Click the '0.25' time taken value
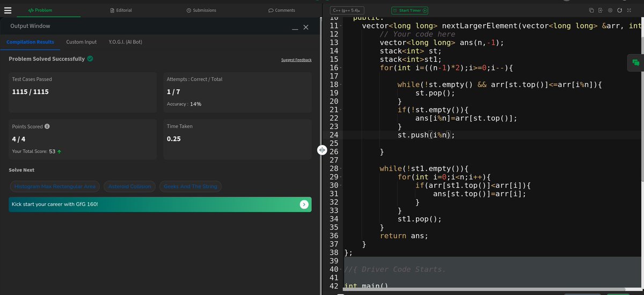The width and height of the screenshot is (644, 295). [173, 139]
